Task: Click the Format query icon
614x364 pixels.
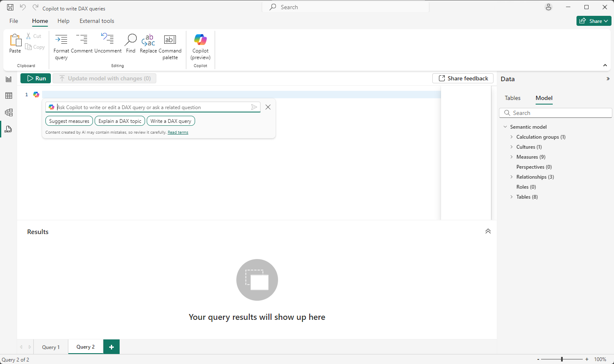Action: pos(61,40)
